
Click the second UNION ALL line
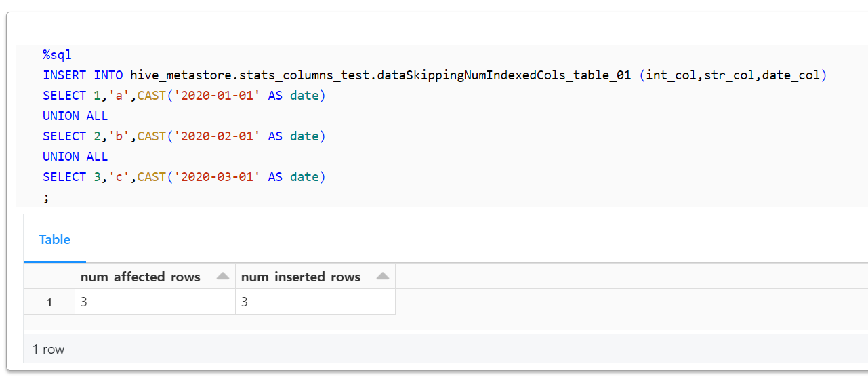point(75,157)
